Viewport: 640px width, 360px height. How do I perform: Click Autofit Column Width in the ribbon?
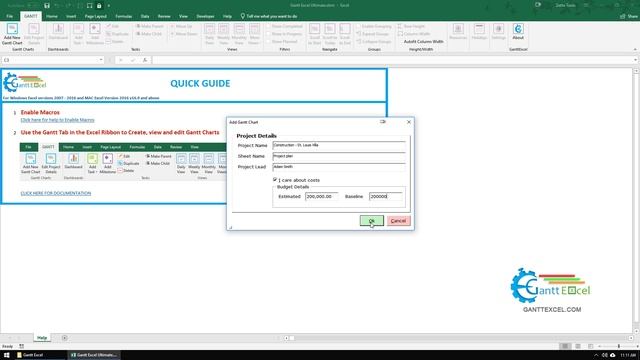tap(423, 42)
